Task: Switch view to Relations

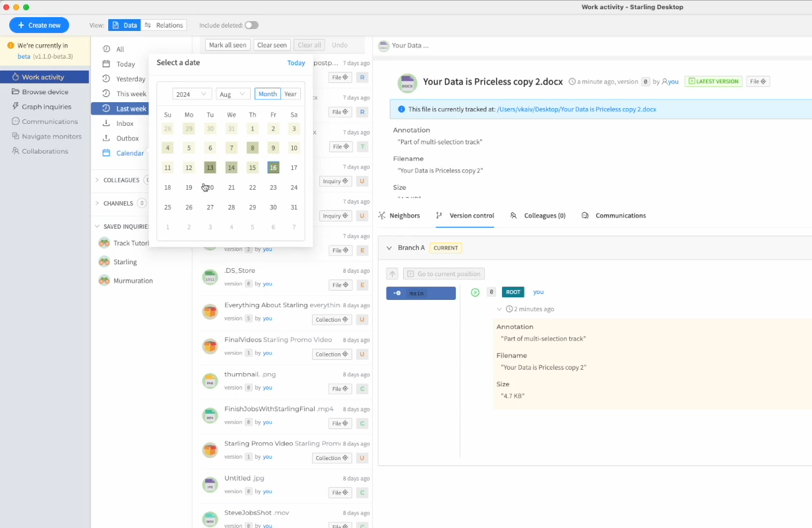Action: click(x=164, y=25)
